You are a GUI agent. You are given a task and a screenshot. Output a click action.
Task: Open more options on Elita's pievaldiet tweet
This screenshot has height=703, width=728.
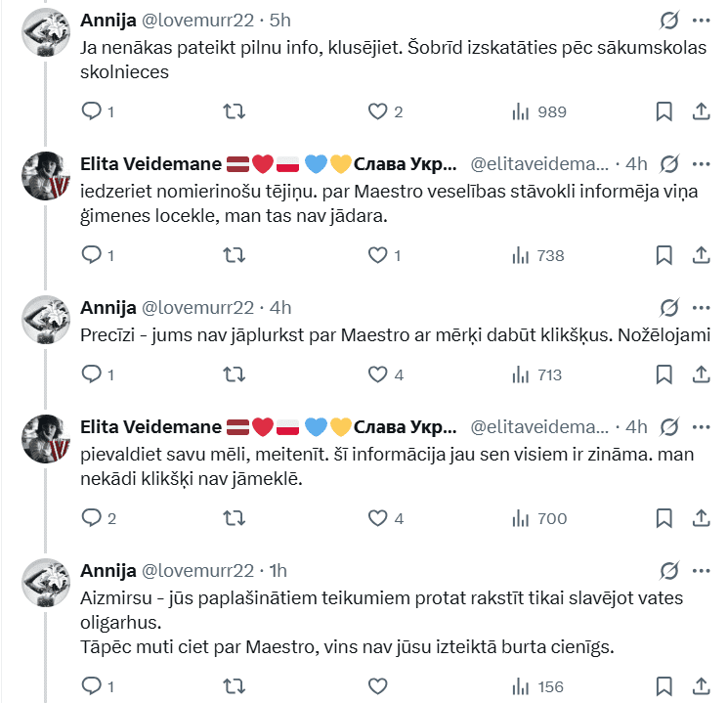coord(701,426)
